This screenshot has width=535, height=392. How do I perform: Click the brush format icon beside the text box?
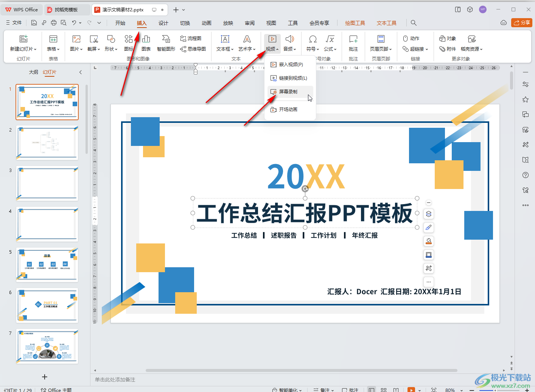point(429,228)
